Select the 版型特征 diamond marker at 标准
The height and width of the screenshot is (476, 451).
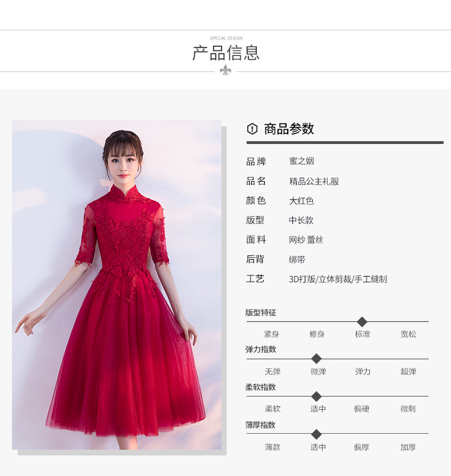(x=362, y=322)
